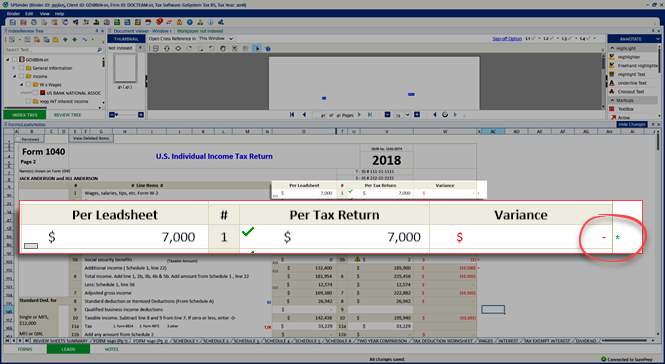Collapse the Markups annotation group

pos(612,100)
